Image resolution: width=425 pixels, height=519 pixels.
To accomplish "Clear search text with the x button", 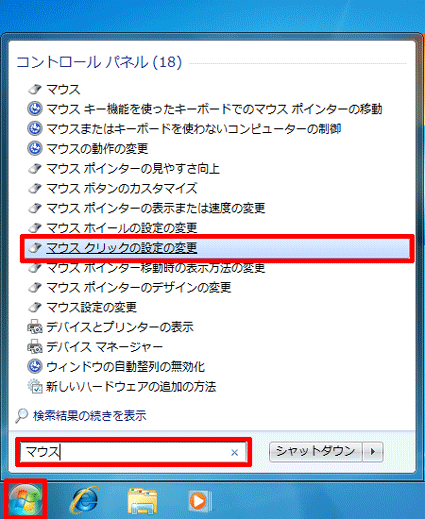I will click(235, 452).
